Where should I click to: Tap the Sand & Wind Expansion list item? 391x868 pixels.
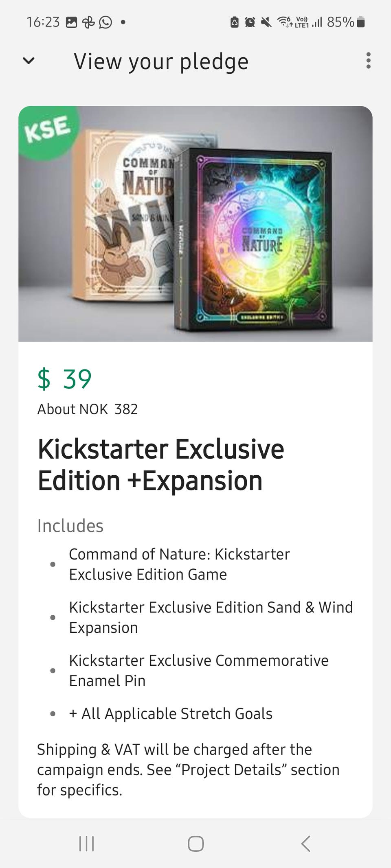coord(211,617)
